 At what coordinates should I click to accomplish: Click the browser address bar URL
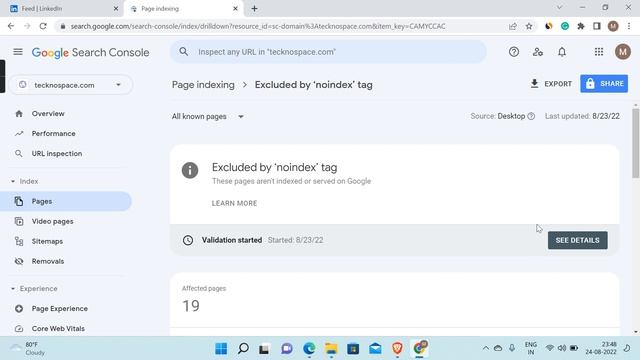coord(258,26)
